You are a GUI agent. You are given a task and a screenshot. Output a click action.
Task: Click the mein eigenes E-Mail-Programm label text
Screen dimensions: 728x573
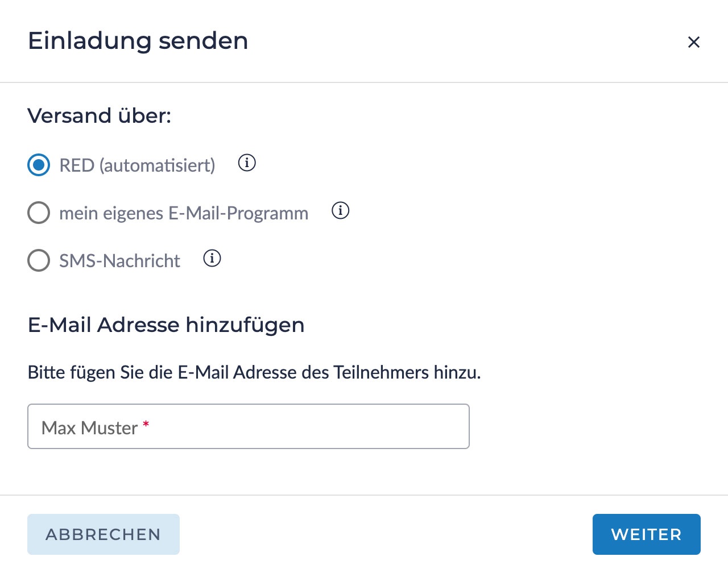click(184, 213)
